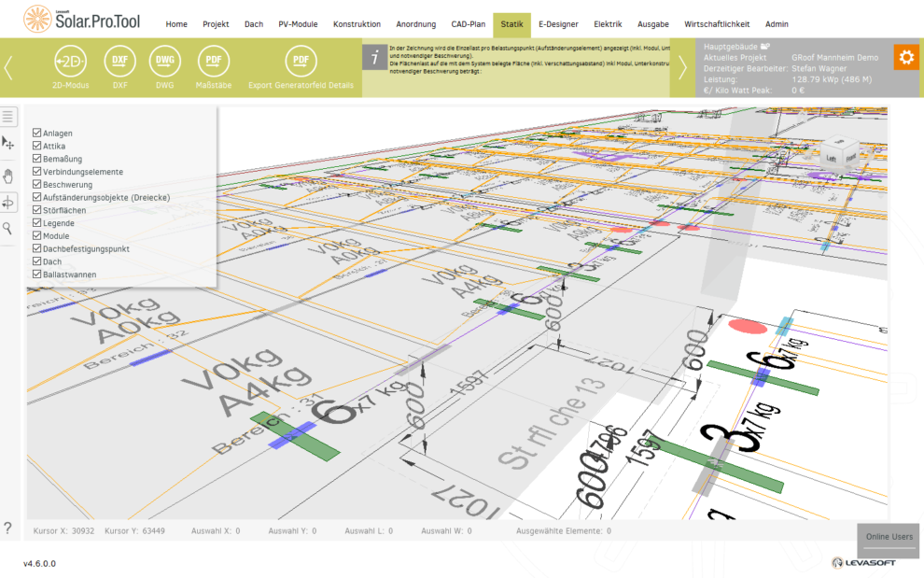Open the E-Designer tab
This screenshot has width=924, height=578.
point(558,24)
